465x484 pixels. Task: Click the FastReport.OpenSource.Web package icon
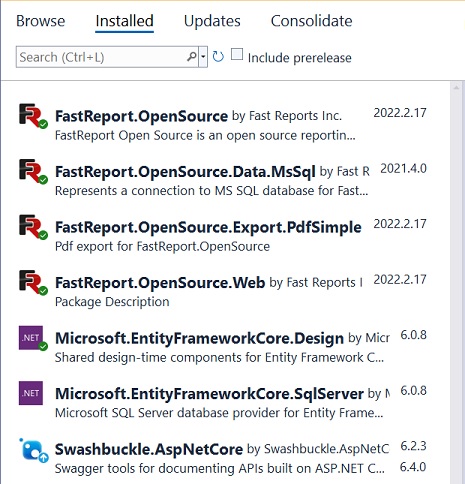click(32, 283)
